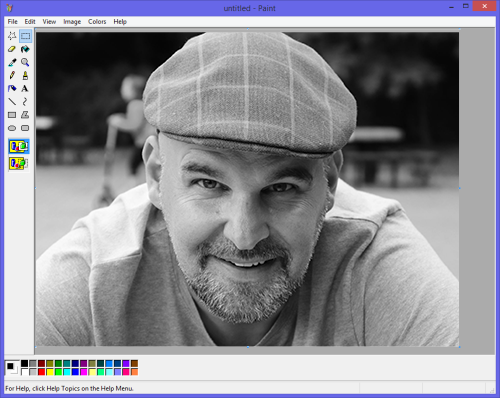Select the Free-Form Select tool
Viewport: 500px width, 398px height.
[12, 36]
